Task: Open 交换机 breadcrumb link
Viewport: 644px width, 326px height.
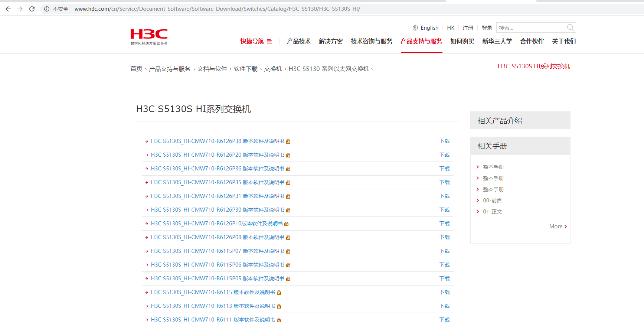Action: coord(273,69)
